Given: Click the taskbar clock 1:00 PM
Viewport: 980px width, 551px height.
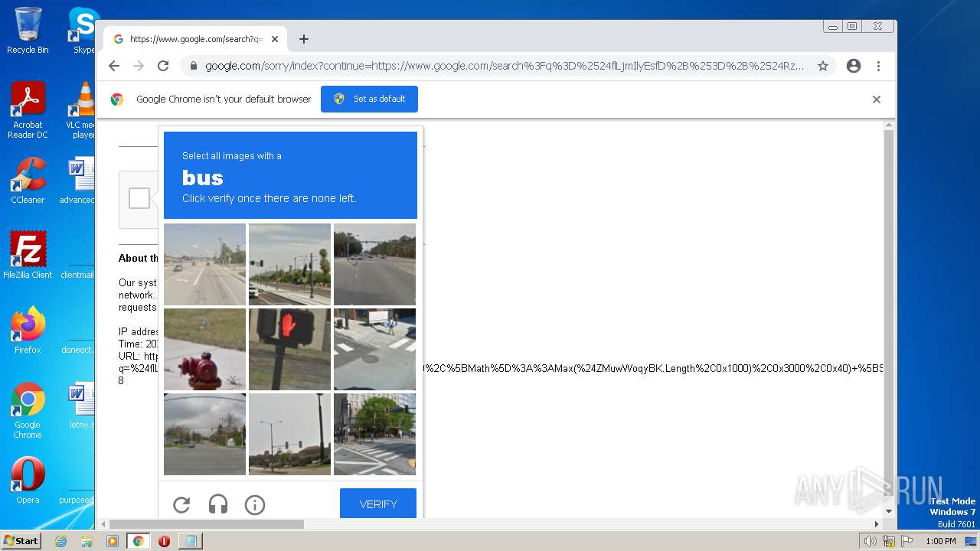Looking at the screenshot, I should [x=940, y=541].
